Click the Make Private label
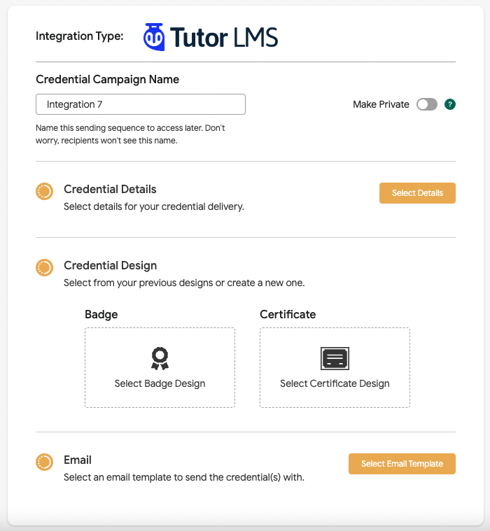The image size is (490, 531). click(x=381, y=104)
